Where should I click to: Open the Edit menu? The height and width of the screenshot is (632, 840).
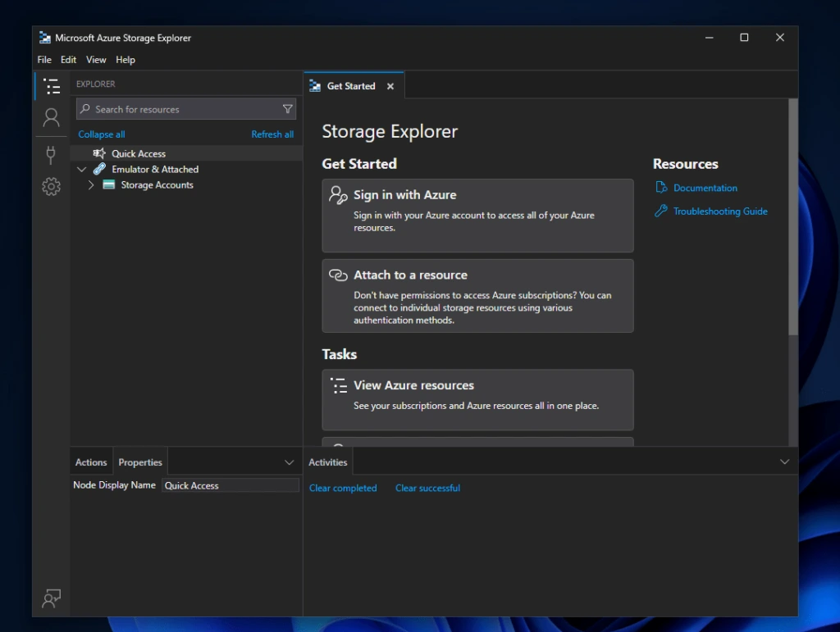[x=69, y=59]
